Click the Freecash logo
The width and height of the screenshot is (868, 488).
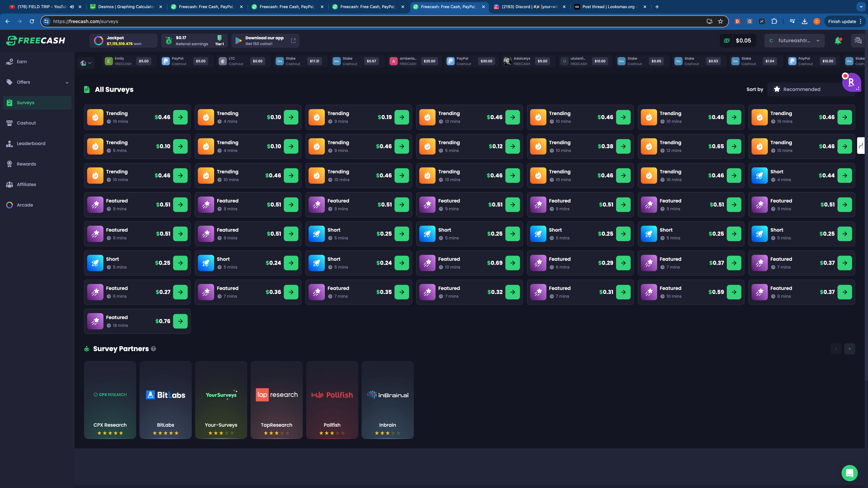tap(36, 41)
